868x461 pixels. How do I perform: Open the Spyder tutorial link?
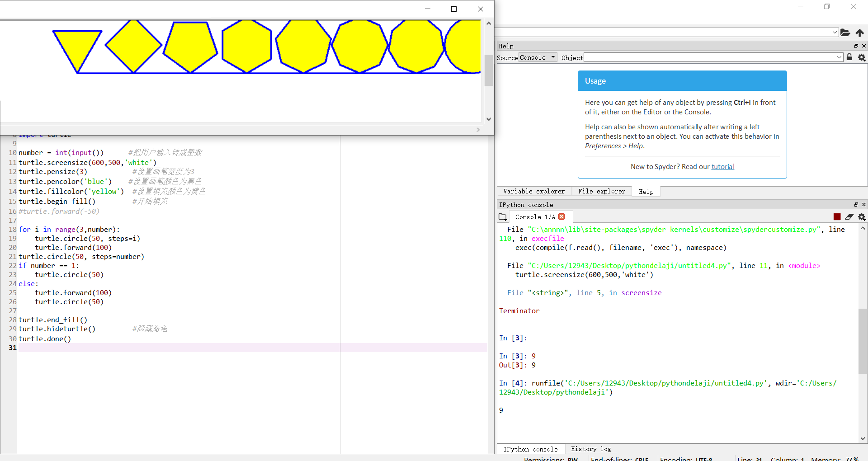click(x=723, y=167)
